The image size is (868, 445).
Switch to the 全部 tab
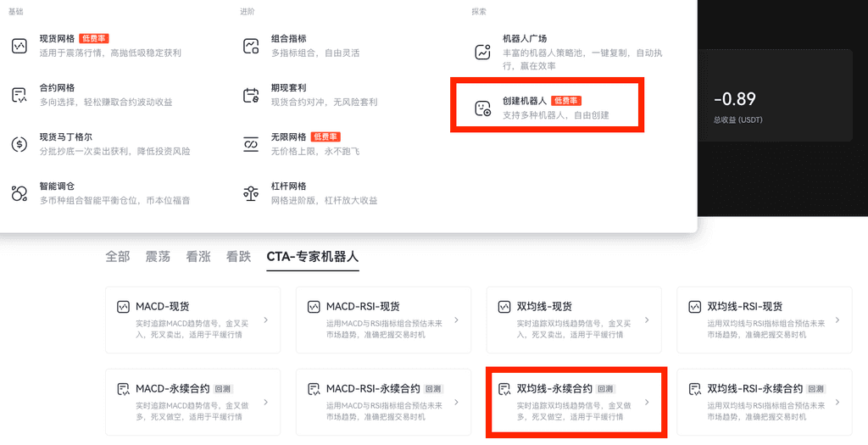pyautogui.click(x=118, y=257)
